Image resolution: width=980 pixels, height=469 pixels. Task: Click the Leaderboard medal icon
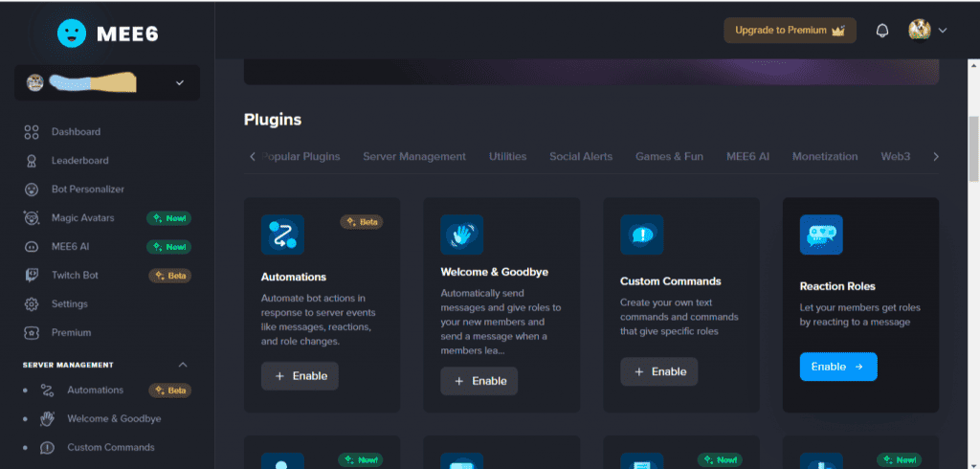32,161
